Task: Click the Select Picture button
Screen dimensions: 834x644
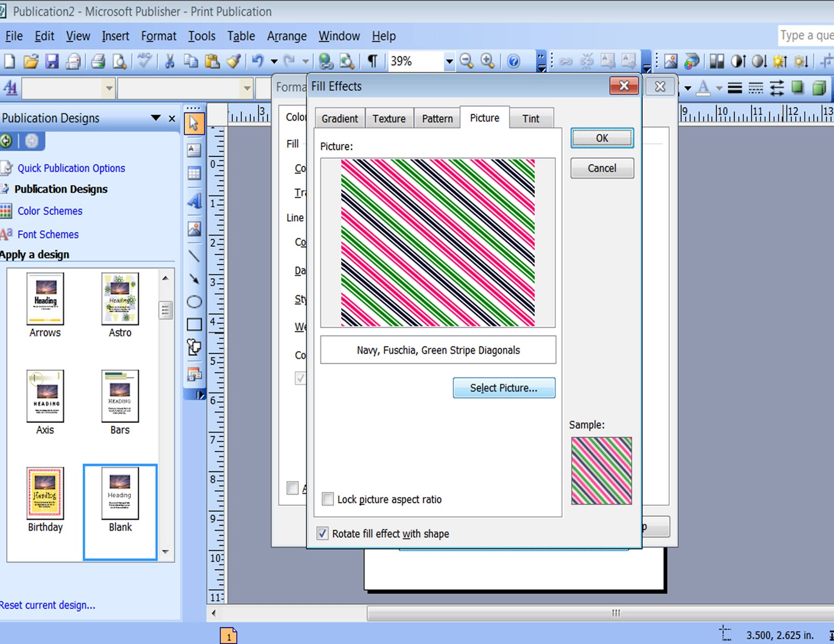Action: pyautogui.click(x=504, y=388)
